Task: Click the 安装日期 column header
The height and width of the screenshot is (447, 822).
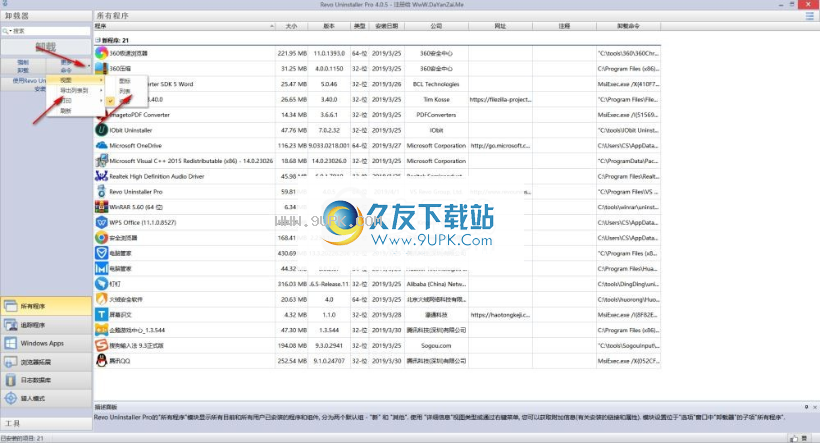Action: [387, 26]
